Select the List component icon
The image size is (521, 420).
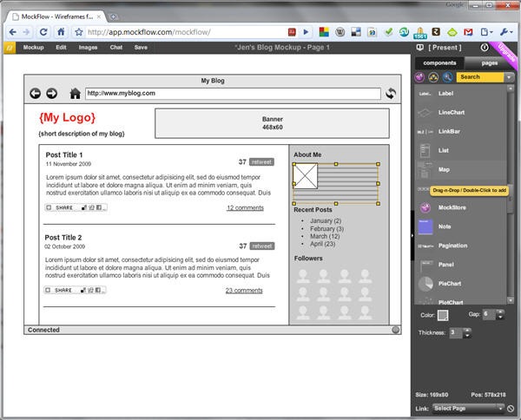[425, 150]
